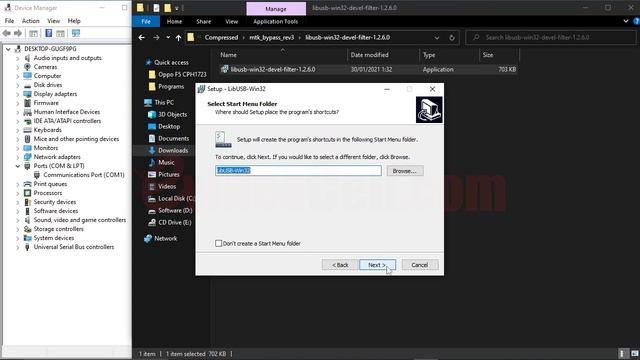Expand Universal Serial Bus controllers
The height and width of the screenshot is (360, 640).
point(18,247)
